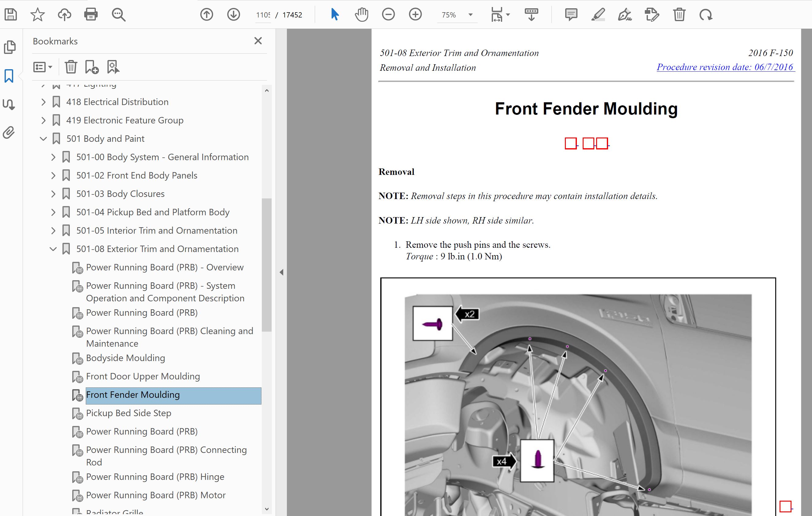Open the Attachments panel paperclip icon

point(9,133)
